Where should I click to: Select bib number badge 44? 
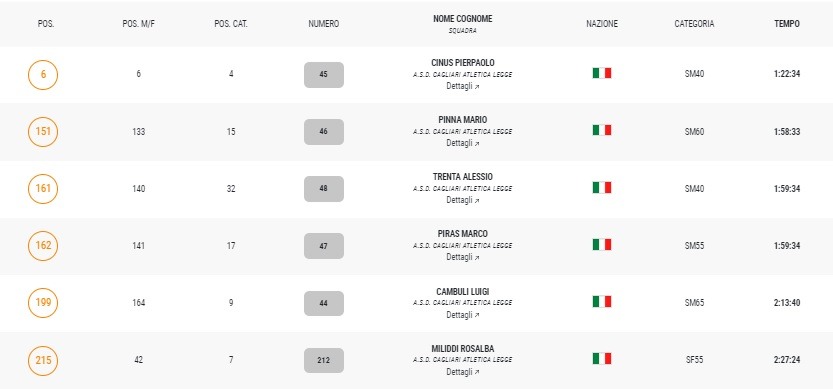(x=324, y=303)
